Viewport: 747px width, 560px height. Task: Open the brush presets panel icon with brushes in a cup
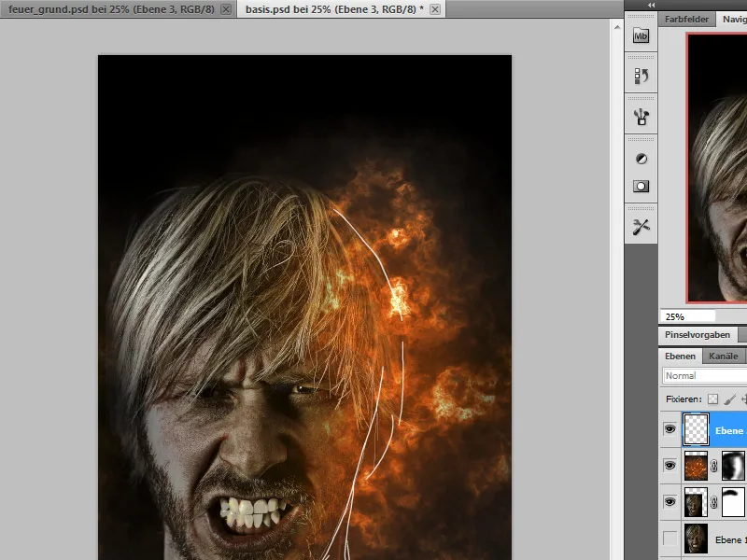tap(641, 117)
